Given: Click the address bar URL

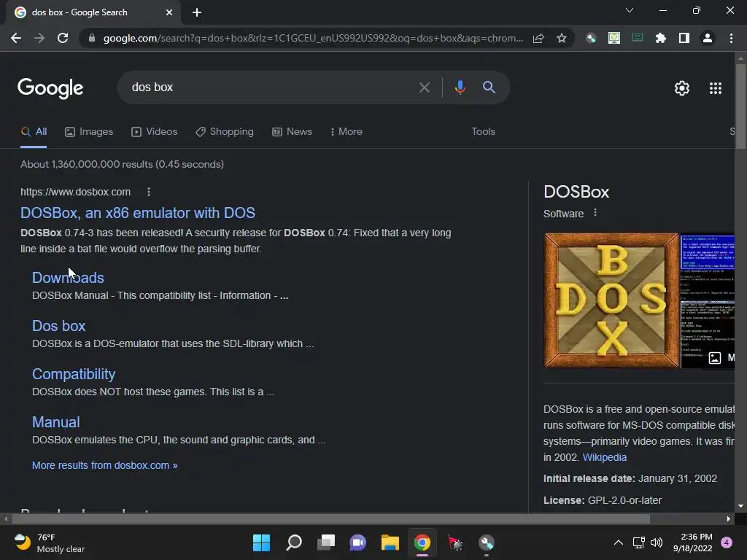Looking at the screenshot, I should [313, 38].
